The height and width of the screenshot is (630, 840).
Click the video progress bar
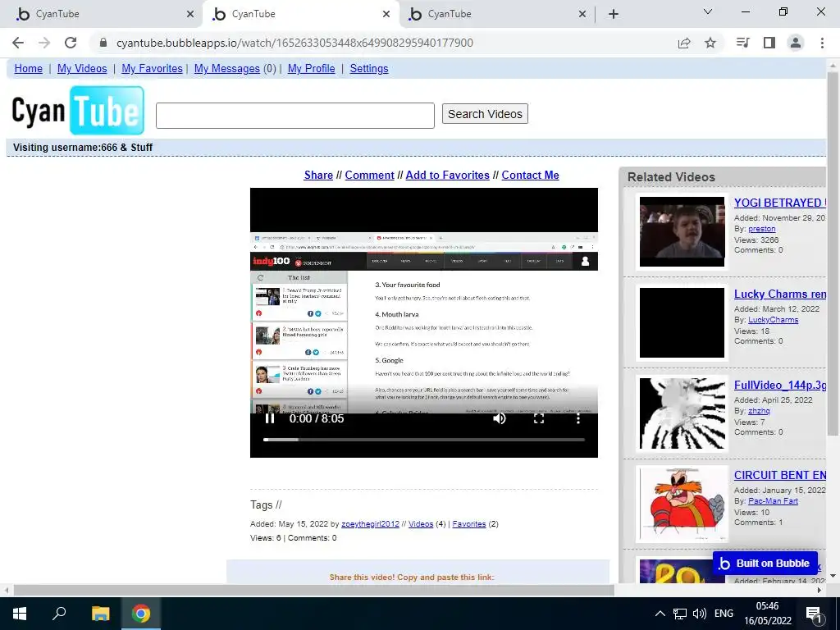[x=424, y=440]
